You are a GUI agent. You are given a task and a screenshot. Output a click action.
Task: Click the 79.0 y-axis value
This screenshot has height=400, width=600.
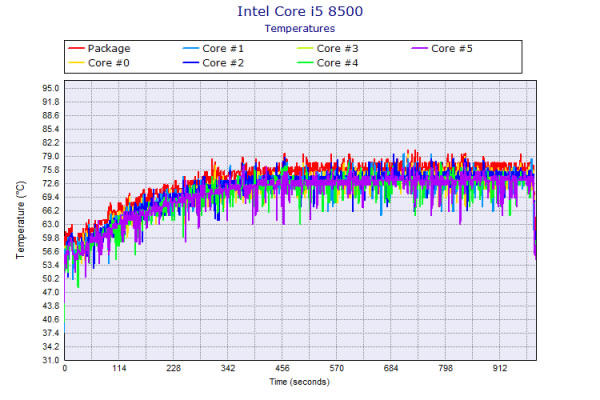click(x=51, y=156)
